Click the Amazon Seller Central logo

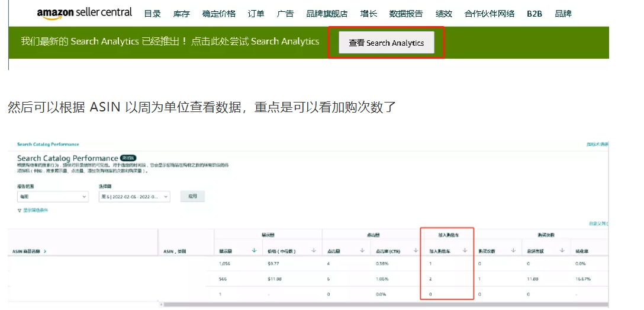[x=85, y=13]
